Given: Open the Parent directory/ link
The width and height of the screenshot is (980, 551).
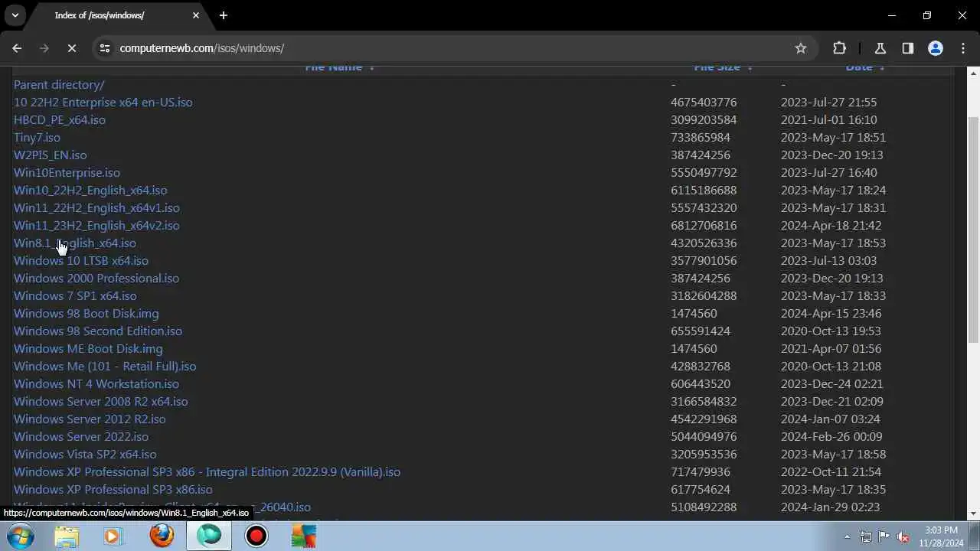Looking at the screenshot, I should [x=59, y=84].
